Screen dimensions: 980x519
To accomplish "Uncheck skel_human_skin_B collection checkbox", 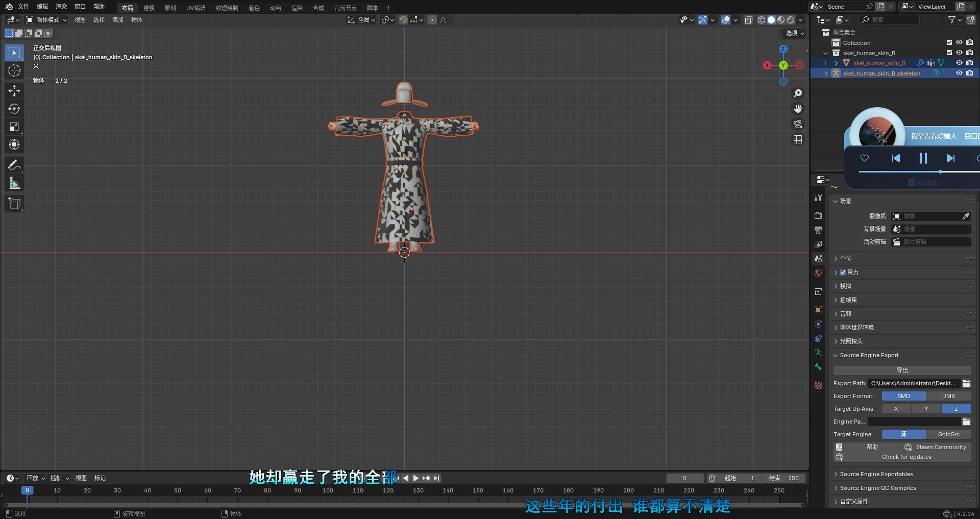I will [949, 53].
